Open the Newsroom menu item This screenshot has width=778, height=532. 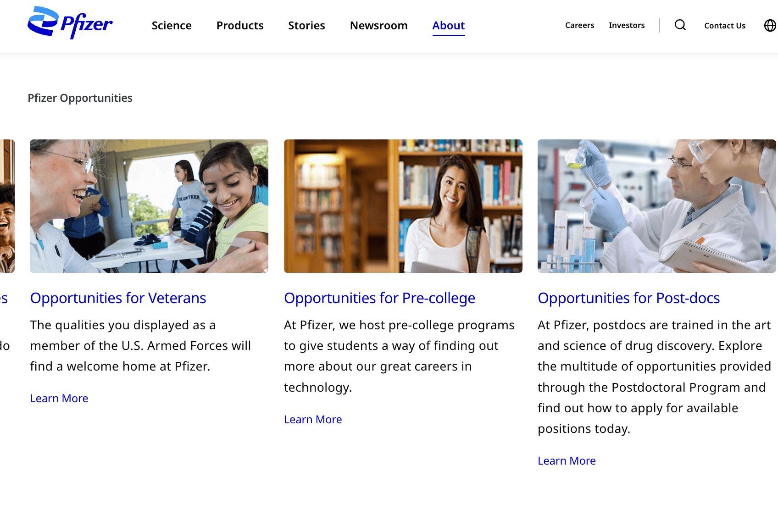pos(378,26)
